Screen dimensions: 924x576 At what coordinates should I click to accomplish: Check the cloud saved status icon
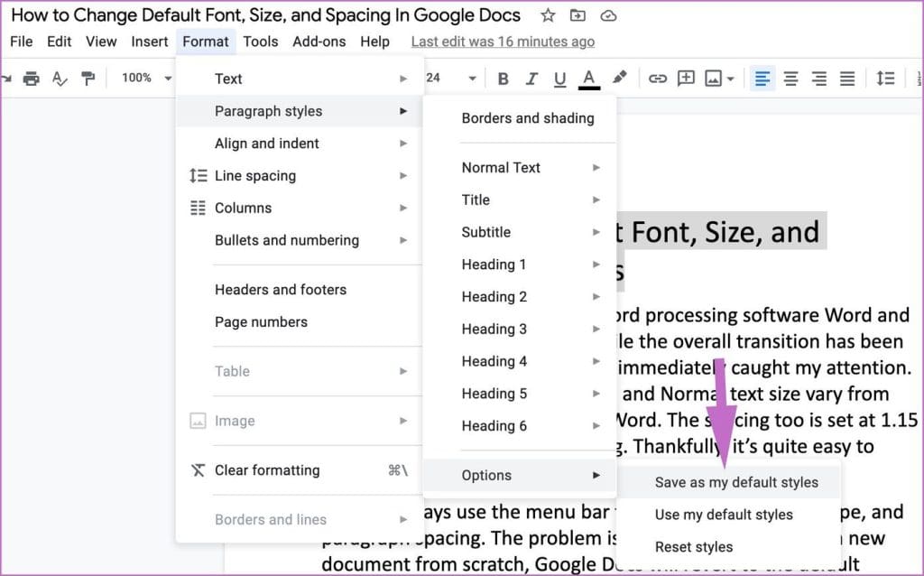608,15
